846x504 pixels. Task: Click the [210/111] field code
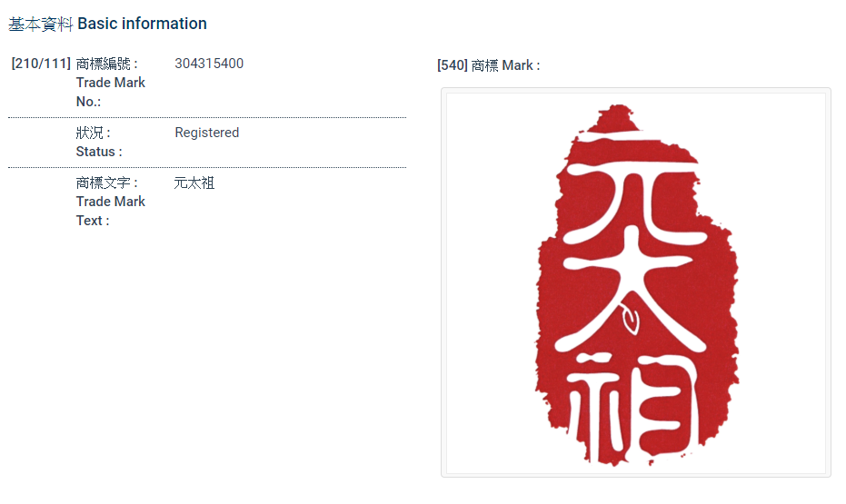coord(41,64)
